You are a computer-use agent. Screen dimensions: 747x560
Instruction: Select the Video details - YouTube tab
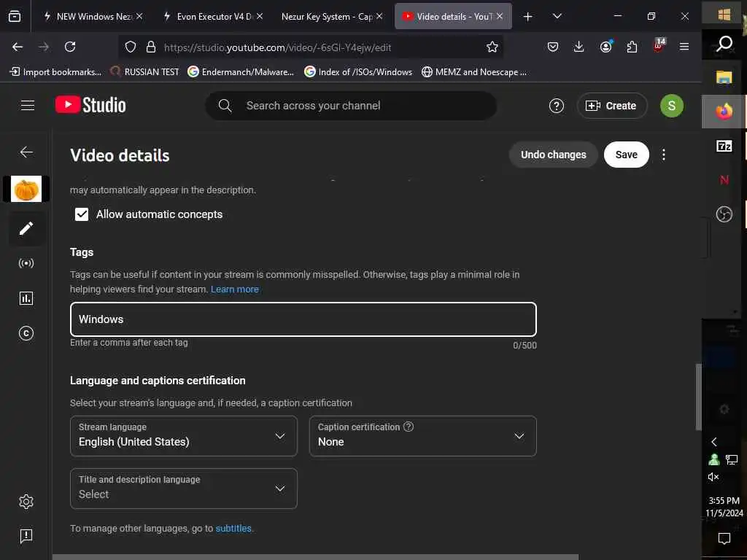tap(453, 16)
